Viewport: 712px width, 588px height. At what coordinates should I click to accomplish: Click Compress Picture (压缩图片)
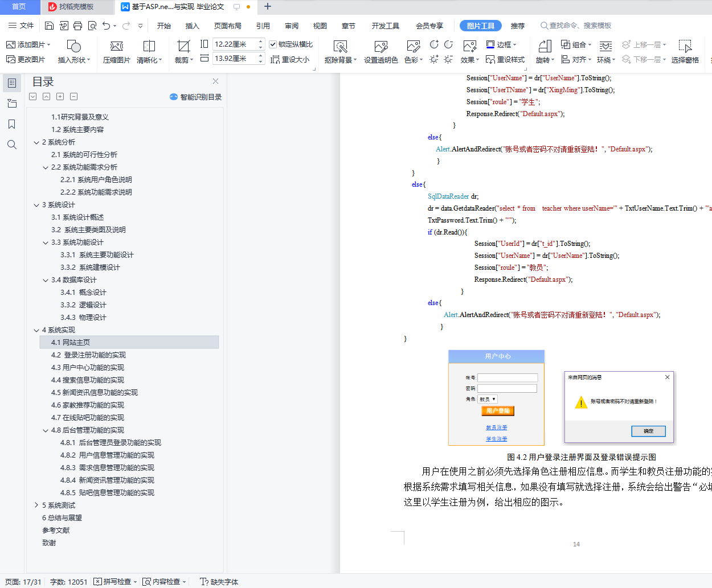tap(117, 52)
